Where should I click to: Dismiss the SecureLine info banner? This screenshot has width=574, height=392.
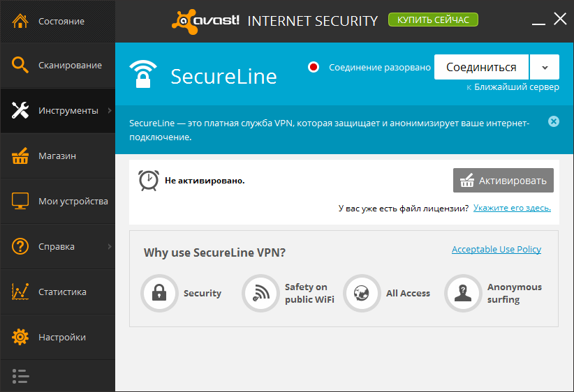pyautogui.click(x=554, y=121)
